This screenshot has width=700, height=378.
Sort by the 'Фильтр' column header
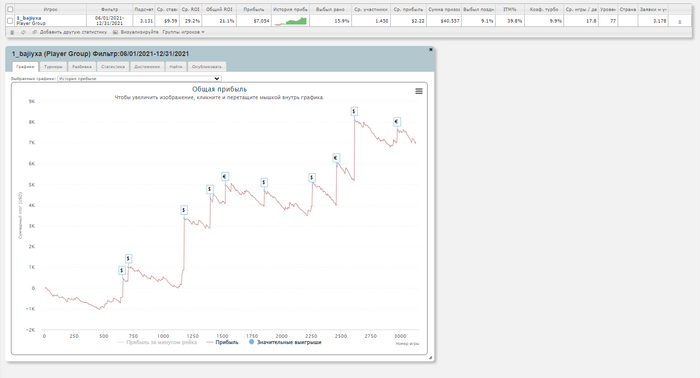click(110, 9)
